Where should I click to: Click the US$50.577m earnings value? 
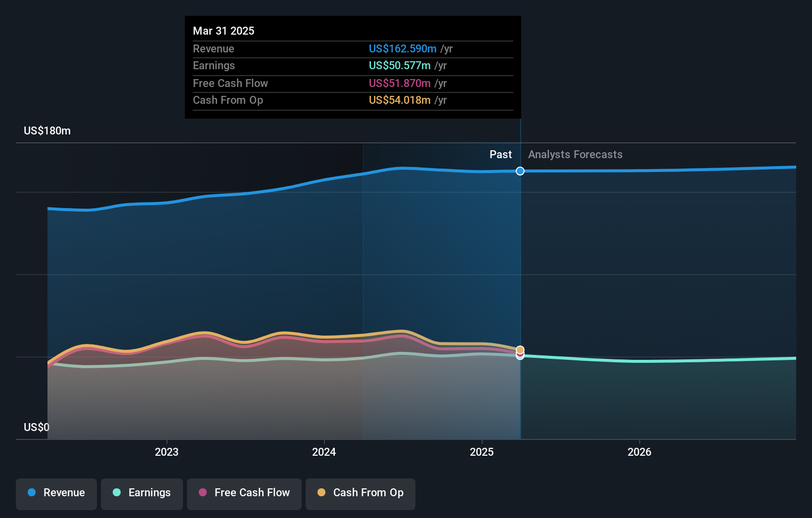(x=400, y=65)
